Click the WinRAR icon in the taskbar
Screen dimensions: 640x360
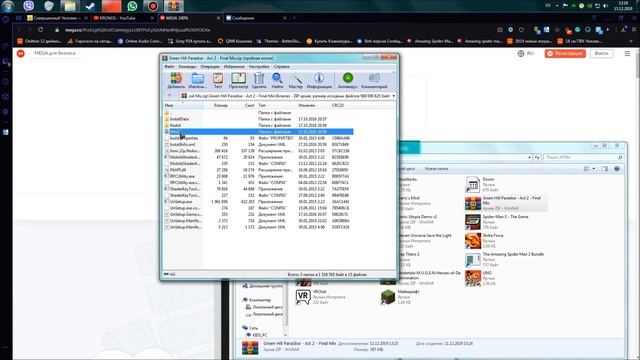pos(173,6)
